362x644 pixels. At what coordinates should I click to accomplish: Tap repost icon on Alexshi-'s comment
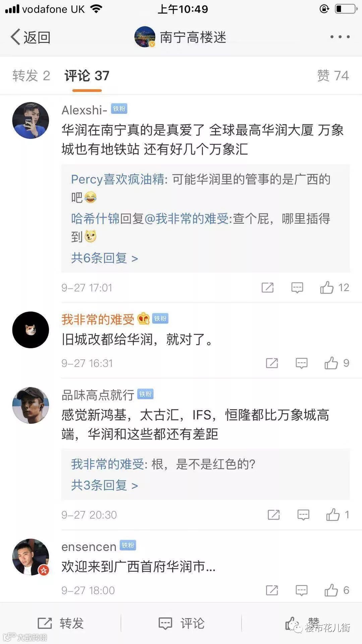[267, 287]
